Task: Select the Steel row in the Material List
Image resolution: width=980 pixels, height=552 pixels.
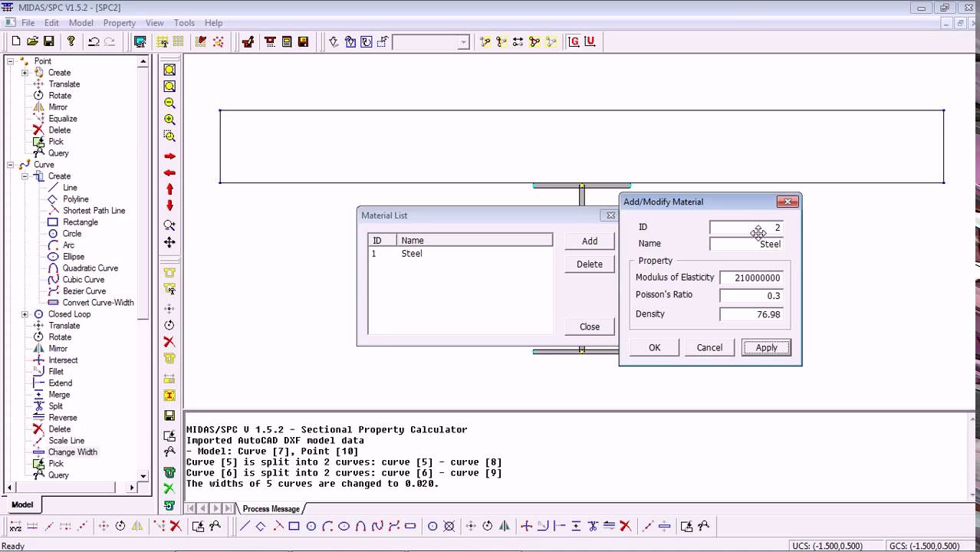Action: click(460, 254)
